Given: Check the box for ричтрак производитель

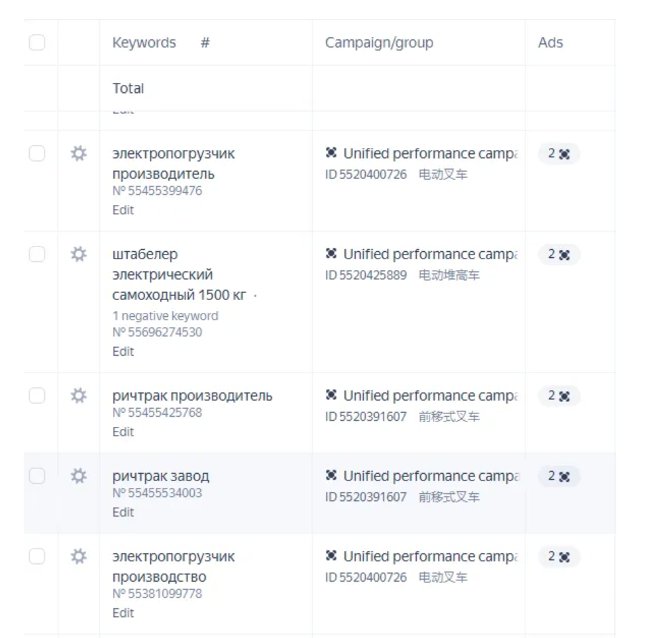Looking at the screenshot, I should point(37,396).
